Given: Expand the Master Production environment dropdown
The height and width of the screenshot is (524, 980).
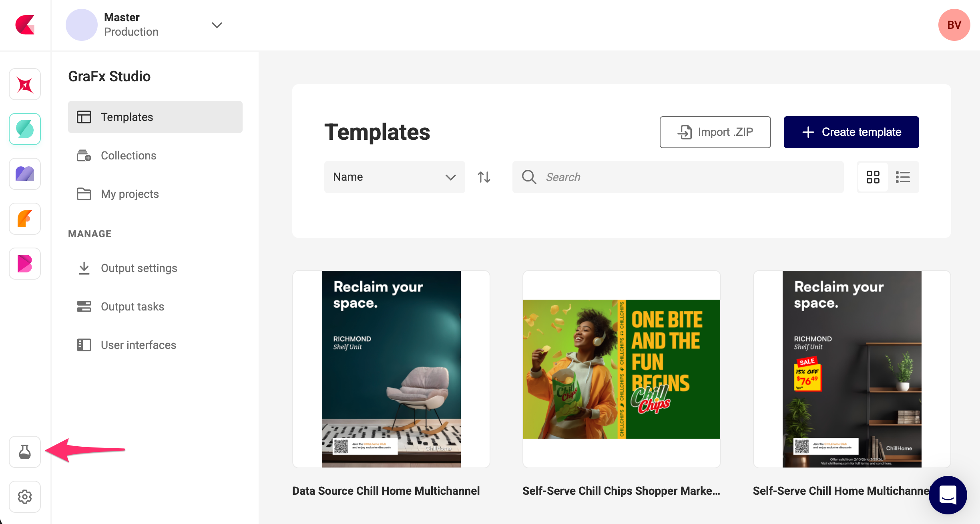Looking at the screenshot, I should 217,25.
